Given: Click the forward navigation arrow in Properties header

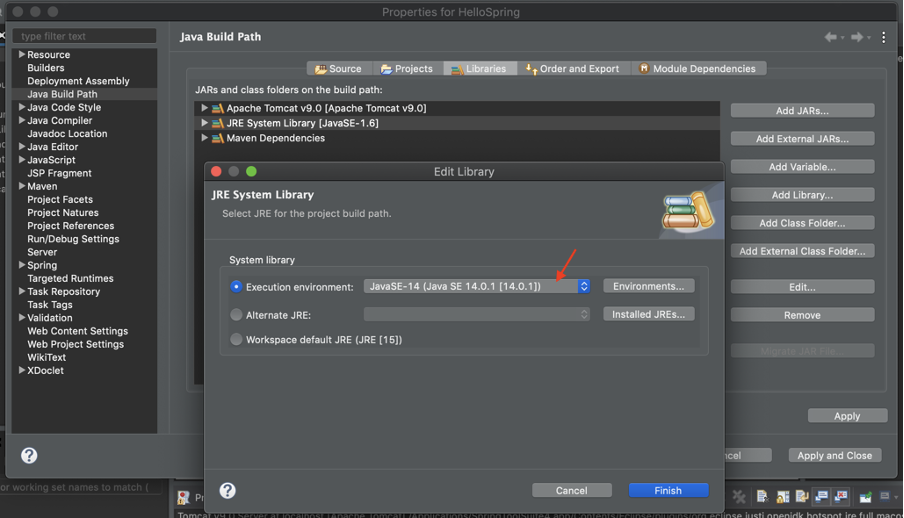Looking at the screenshot, I should tap(857, 37).
